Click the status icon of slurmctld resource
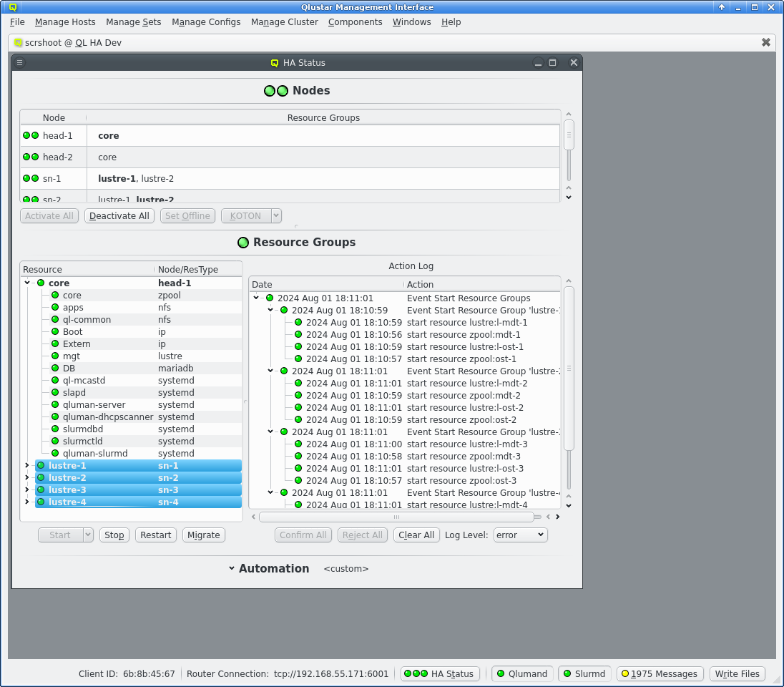Viewport: 784px width, 687px height. [x=55, y=441]
